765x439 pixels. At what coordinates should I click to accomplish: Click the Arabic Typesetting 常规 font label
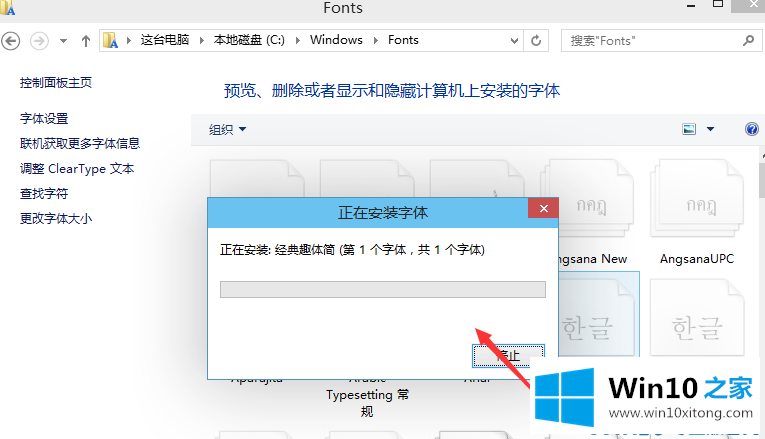(367, 403)
